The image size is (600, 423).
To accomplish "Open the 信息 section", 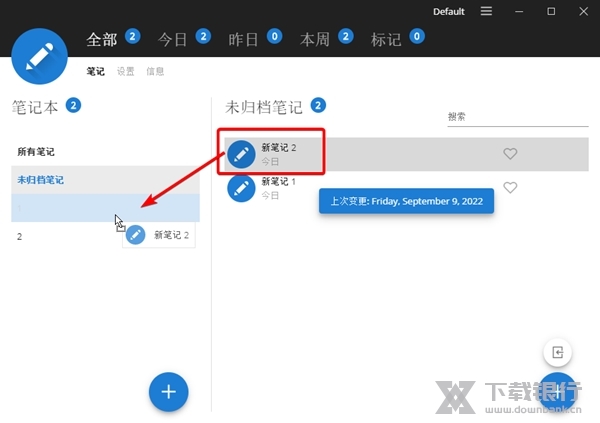I will pos(155,71).
